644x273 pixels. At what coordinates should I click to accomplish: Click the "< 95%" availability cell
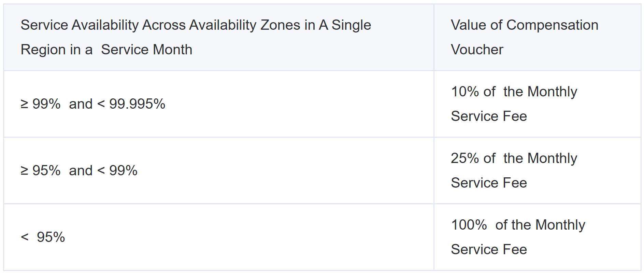(43, 237)
